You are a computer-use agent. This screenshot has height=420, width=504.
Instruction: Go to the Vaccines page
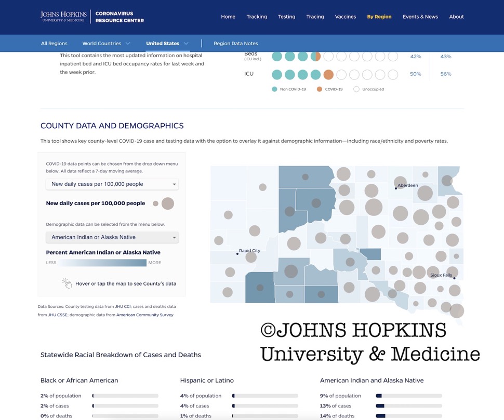click(x=345, y=17)
